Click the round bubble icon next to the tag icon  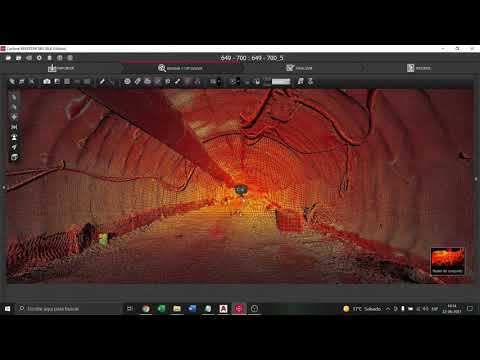tap(127, 81)
